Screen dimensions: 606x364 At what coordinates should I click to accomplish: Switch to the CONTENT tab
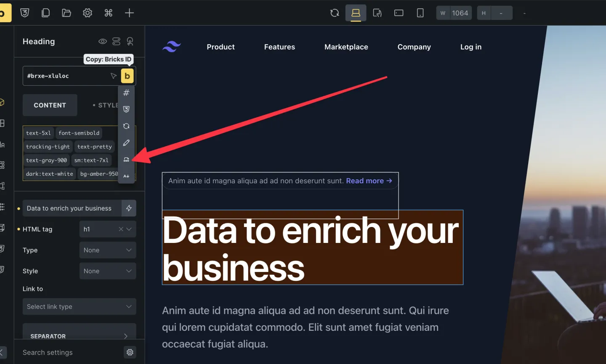(x=50, y=105)
